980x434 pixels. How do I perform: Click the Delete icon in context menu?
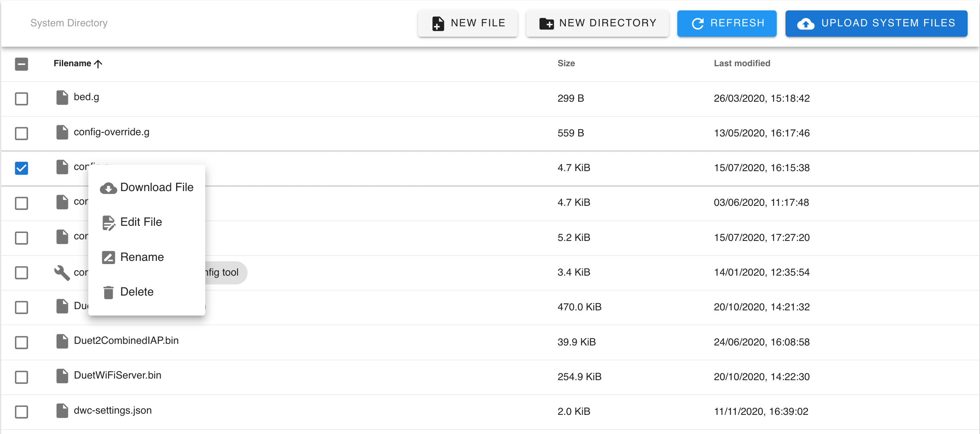(108, 292)
